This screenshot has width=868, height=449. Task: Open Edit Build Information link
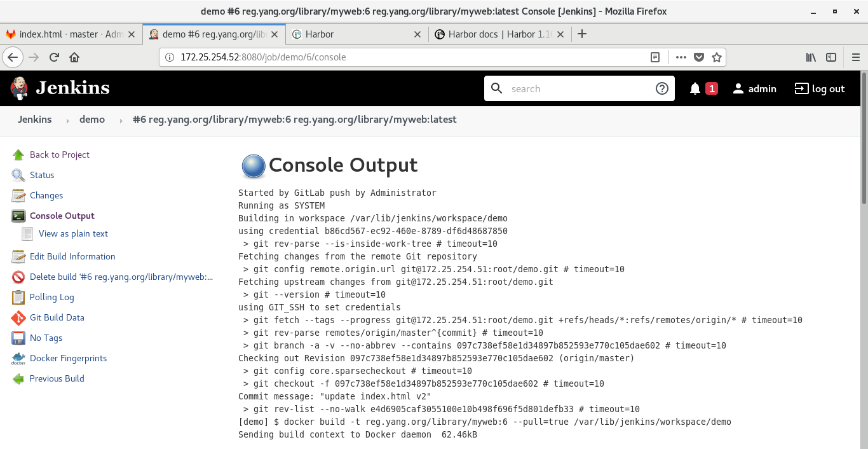[72, 256]
